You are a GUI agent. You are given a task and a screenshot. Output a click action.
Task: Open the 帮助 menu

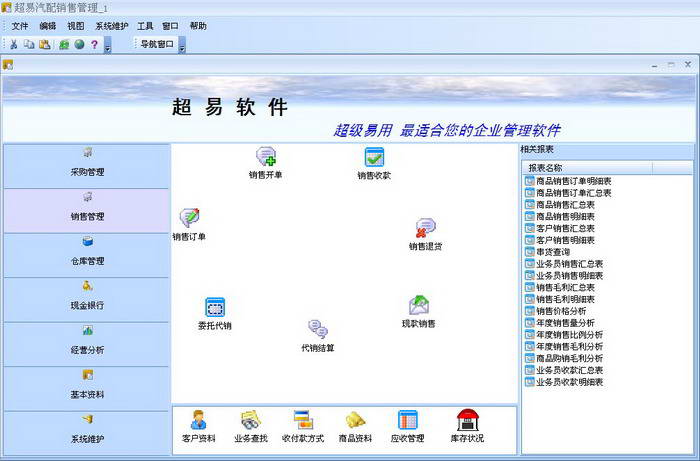[198, 26]
